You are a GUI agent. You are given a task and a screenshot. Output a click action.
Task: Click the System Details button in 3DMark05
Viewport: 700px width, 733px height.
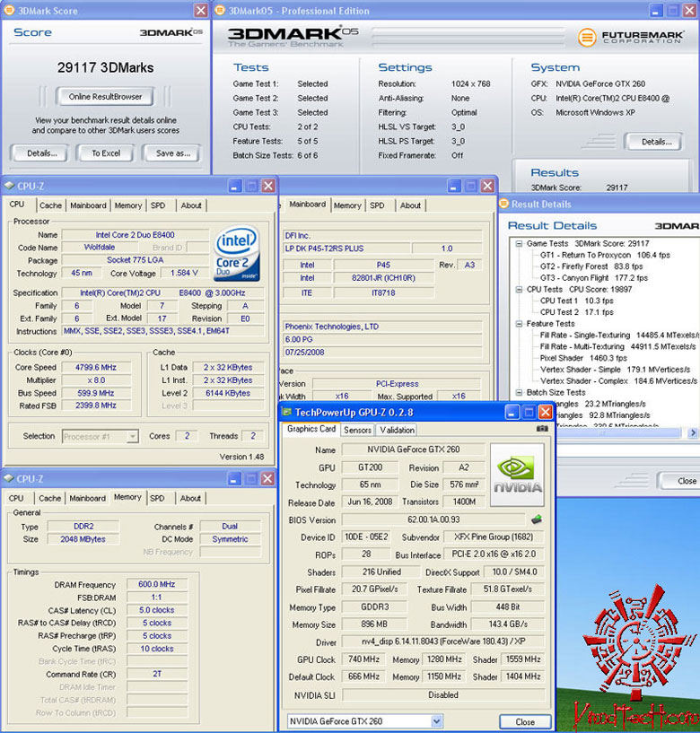656,142
